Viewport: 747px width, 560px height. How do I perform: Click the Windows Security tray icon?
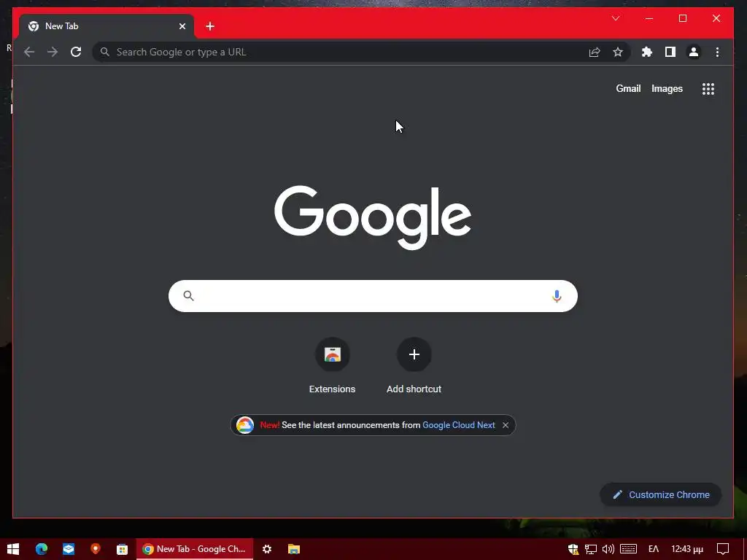tap(573, 549)
